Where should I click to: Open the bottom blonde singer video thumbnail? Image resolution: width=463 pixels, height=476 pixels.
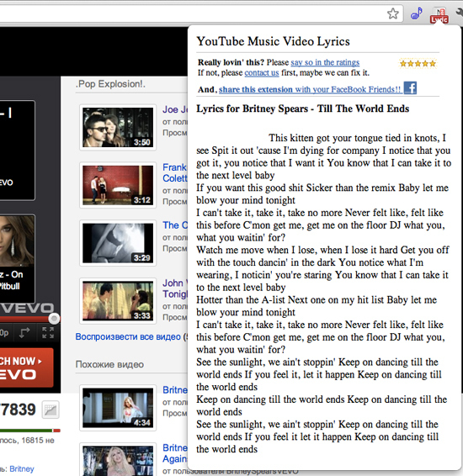pos(118,459)
